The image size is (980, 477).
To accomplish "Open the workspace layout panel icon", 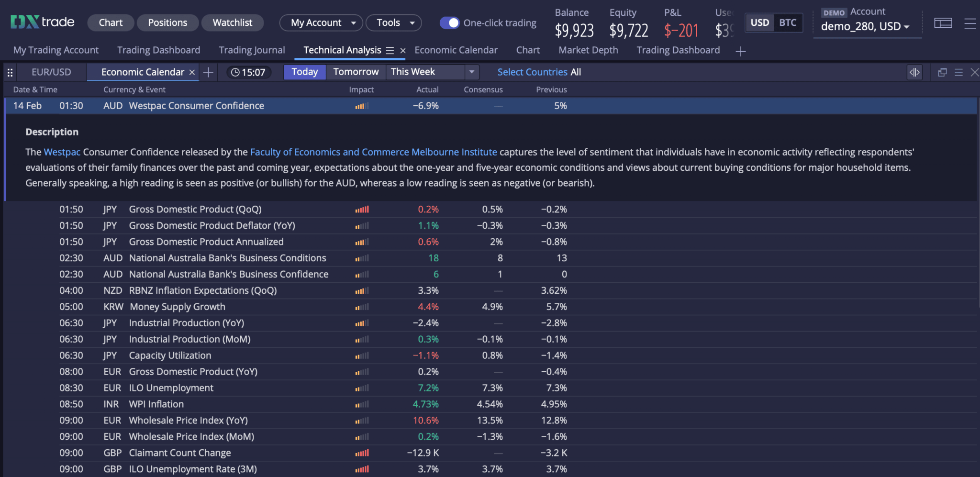I will pyautogui.click(x=943, y=23).
